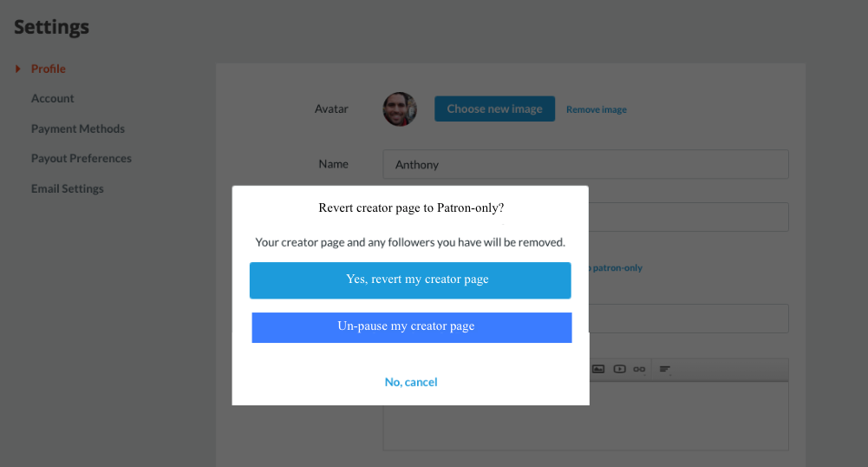The width and height of the screenshot is (868, 467).
Task: Click the partially hidden "patron-only" link
Action: (x=617, y=268)
